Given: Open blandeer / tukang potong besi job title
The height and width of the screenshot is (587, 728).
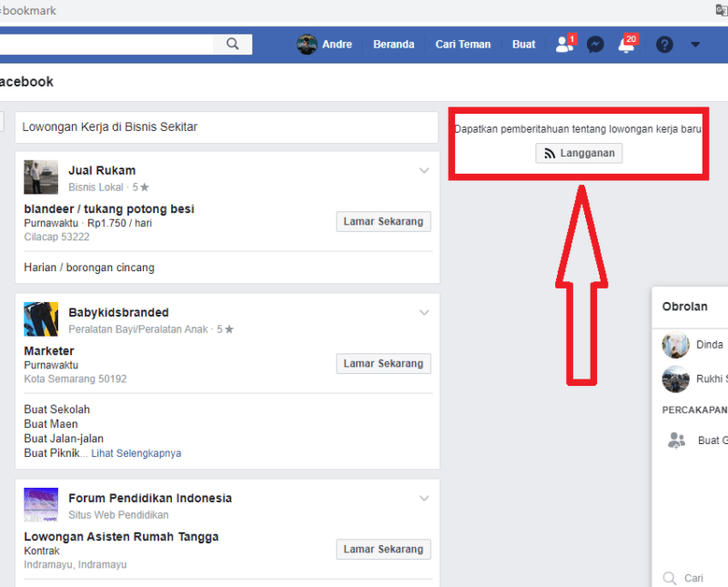Looking at the screenshot, I should [109, 209].
